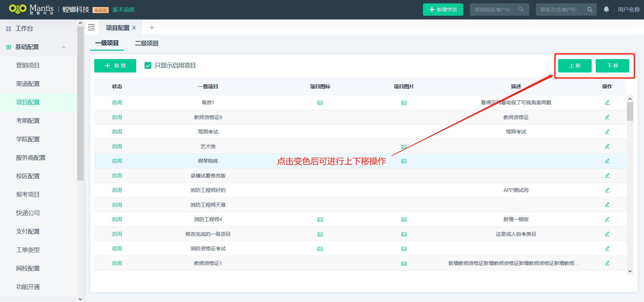Edit the 消防工程师4 row

click(607, 219)
